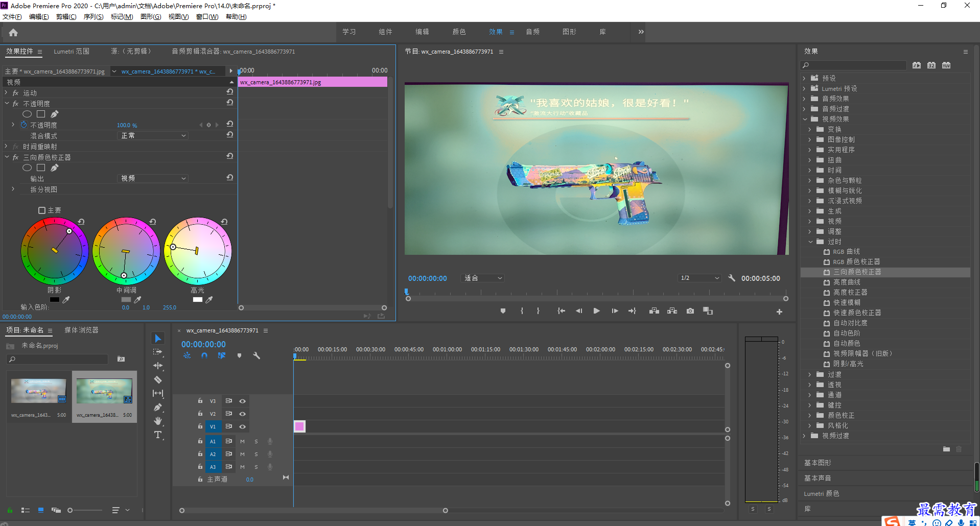Open the 输出 dropdown showing 视频
Image resolution: width=980 pixels, height=526 pixels.
[x=153, y=179]
